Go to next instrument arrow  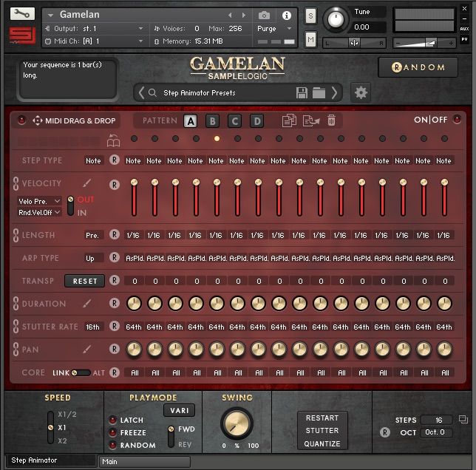243,15
